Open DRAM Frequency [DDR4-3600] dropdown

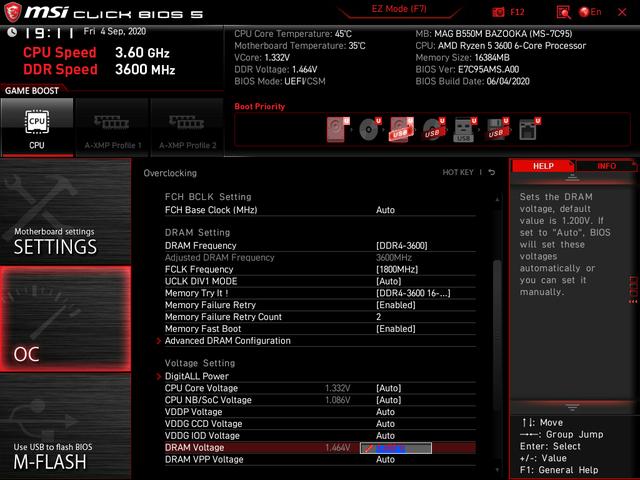pos(402,246)
